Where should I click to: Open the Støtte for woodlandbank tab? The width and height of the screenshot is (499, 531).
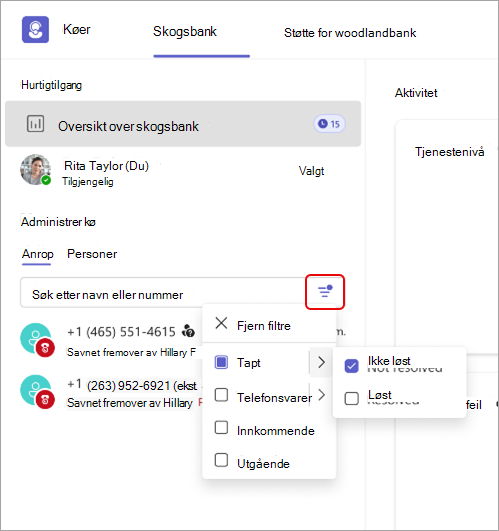pyautogui.click(x=350, y=33)
